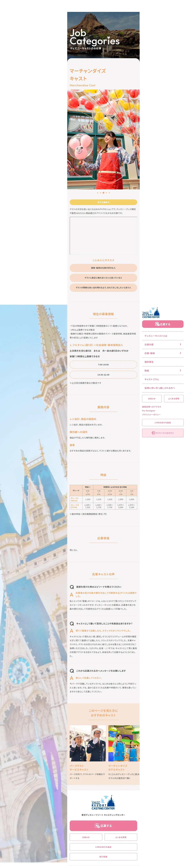Screen dimensions: 186x868
Task: Click the merchandise cast balloon photo
Action: [103, 139]
